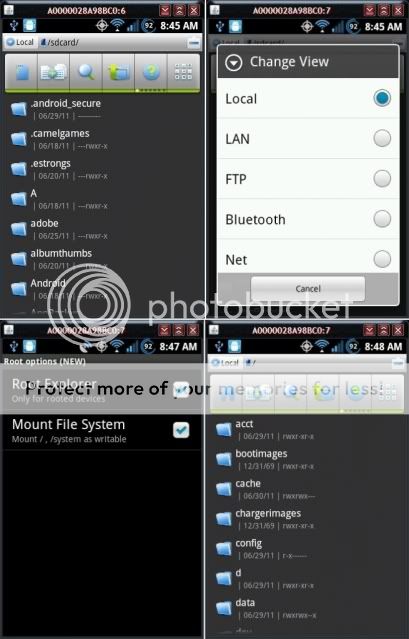The width and height of the screenshot is (409, 639).
Task: Choose the FTP radio button
Action: [x=382, y=178]
